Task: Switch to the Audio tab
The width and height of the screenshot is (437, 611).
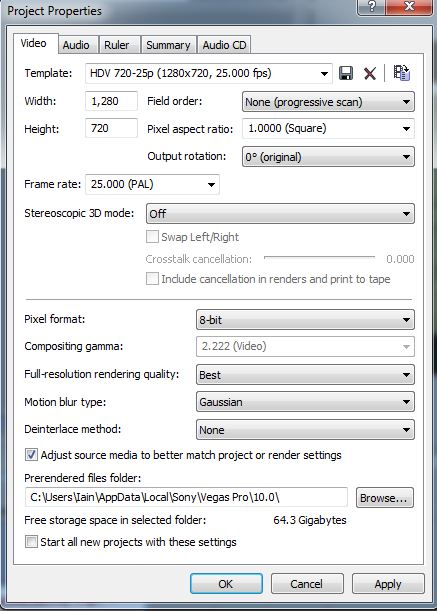Action: click(76, 45)
